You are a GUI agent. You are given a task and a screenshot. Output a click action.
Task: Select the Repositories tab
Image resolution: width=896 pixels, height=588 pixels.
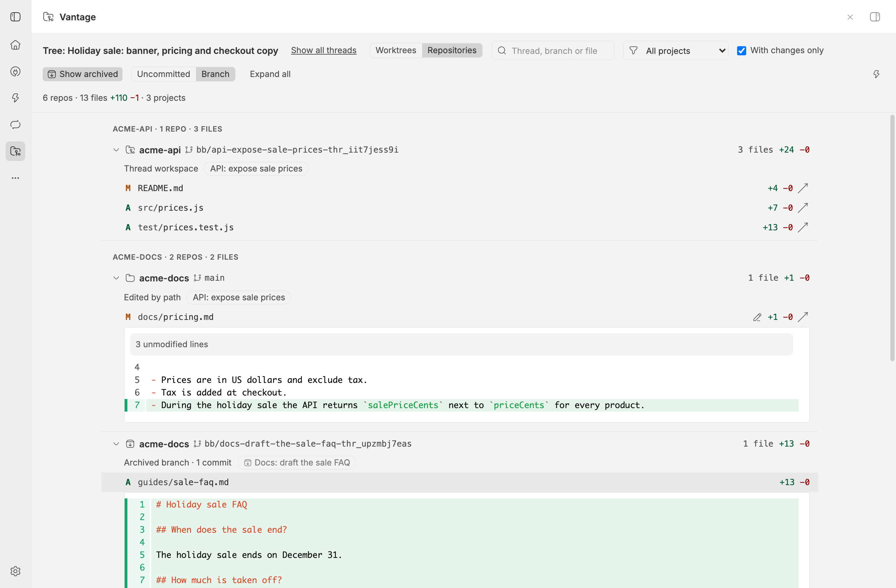(x=452, y=50)
